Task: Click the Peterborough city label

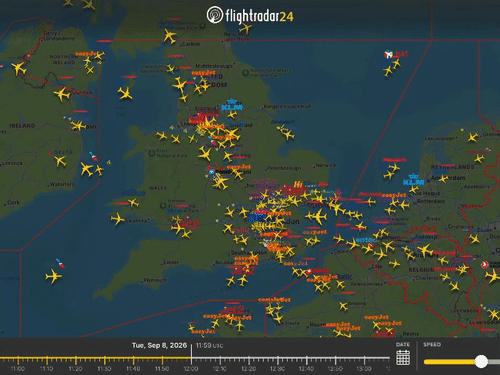Action: coord(284,168)
